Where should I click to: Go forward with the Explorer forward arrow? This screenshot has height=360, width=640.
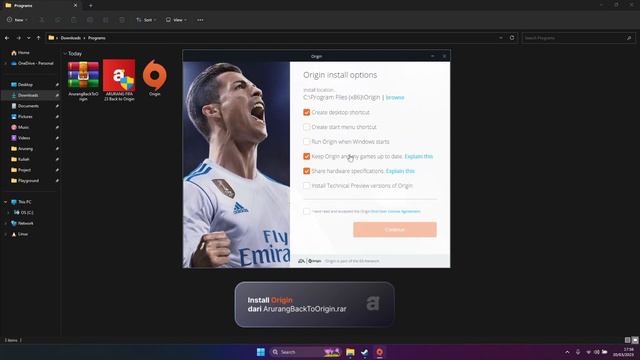[x=18, y=38]
